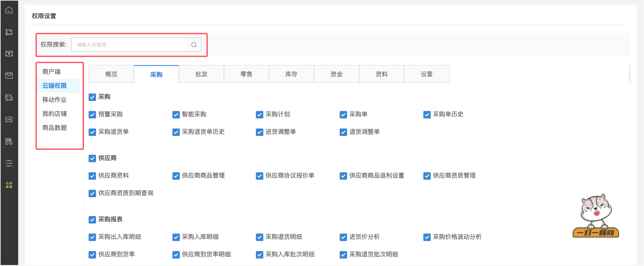Click the search magnifier icon in 权限搜索

194,45
